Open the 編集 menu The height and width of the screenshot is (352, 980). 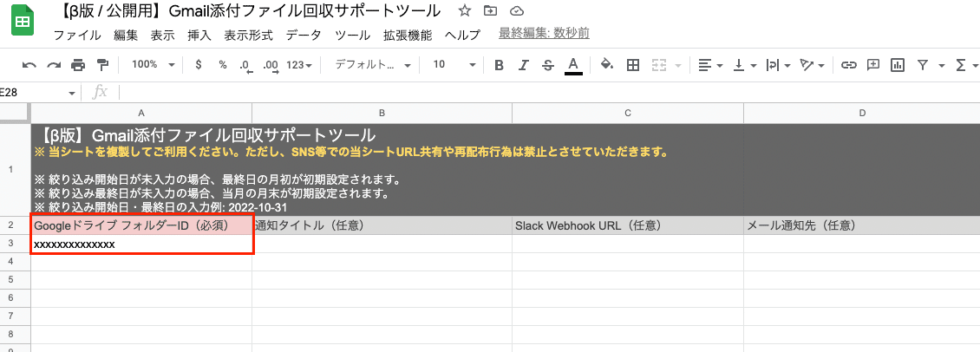(126, 35)
